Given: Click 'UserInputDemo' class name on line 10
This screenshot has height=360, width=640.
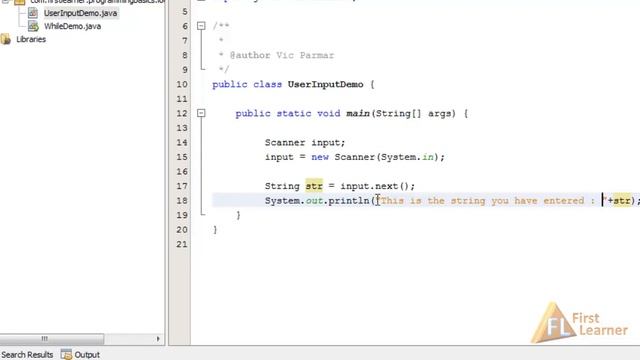Looking at the screenshot, I should pyautogui.click(x=325, y=84).
